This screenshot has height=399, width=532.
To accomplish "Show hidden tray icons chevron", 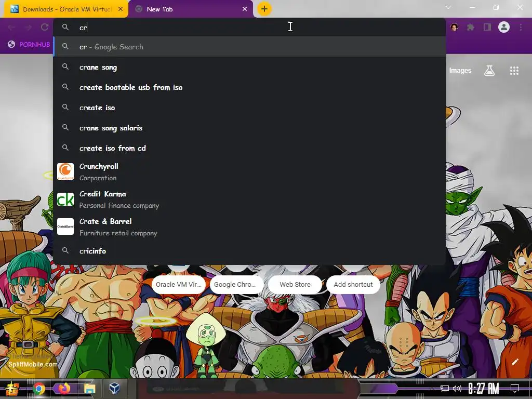I will (432, 389).
